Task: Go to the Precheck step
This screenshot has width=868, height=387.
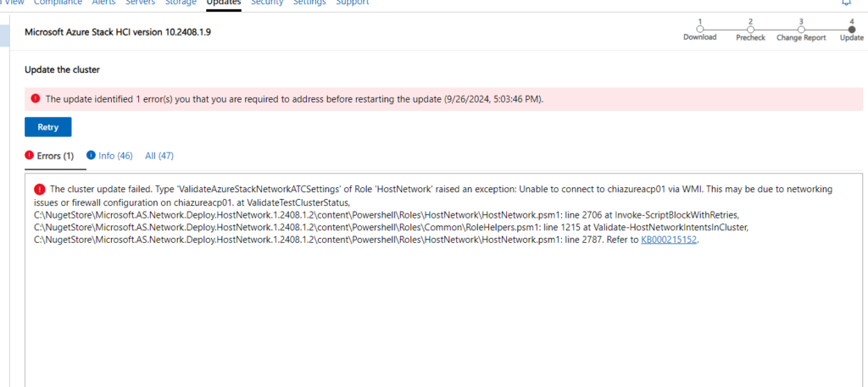Action: [x=750, y=28]
